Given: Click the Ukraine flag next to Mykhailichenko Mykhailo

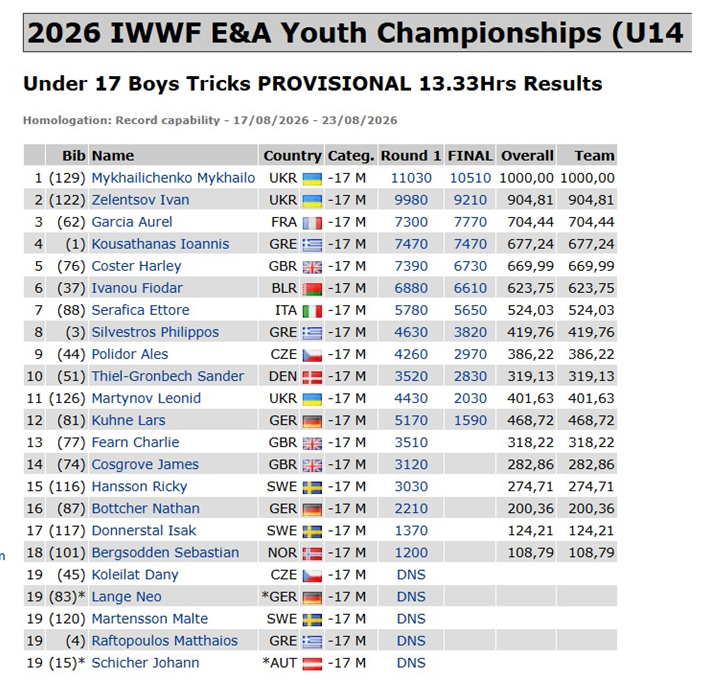Looking at the screenshot, I should click(x=312, y=179).
